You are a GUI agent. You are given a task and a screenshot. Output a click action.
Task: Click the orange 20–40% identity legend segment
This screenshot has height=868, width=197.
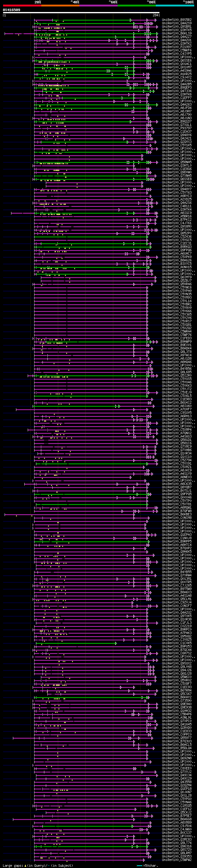coord(60,6)
